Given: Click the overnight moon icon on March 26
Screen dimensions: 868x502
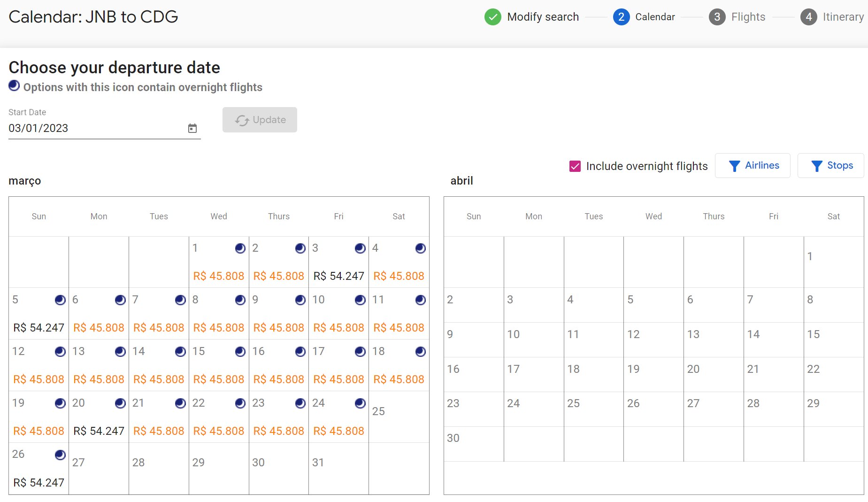Looking at the screenshot, I should tap(60, 455).
